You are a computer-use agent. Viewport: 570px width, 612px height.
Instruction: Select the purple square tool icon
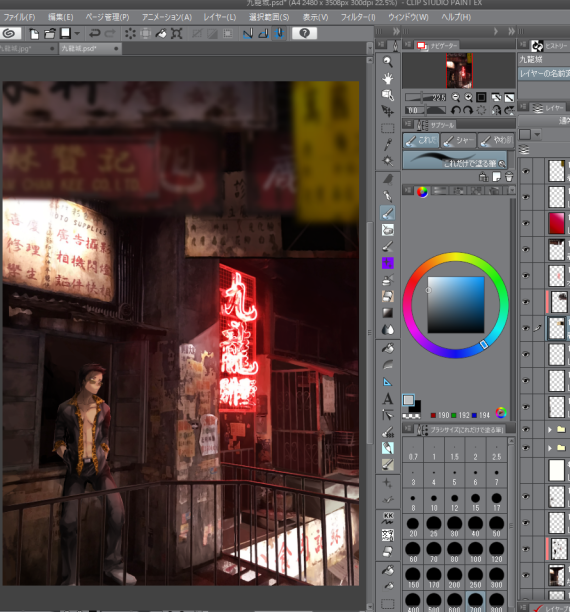point(387,263)
